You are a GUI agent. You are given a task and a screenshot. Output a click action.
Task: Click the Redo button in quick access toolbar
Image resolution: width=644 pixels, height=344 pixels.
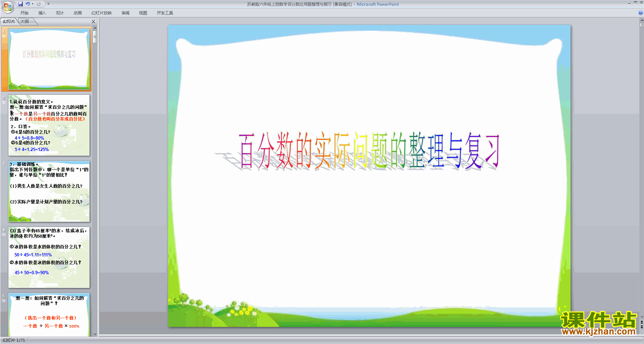tap(39, 4)
